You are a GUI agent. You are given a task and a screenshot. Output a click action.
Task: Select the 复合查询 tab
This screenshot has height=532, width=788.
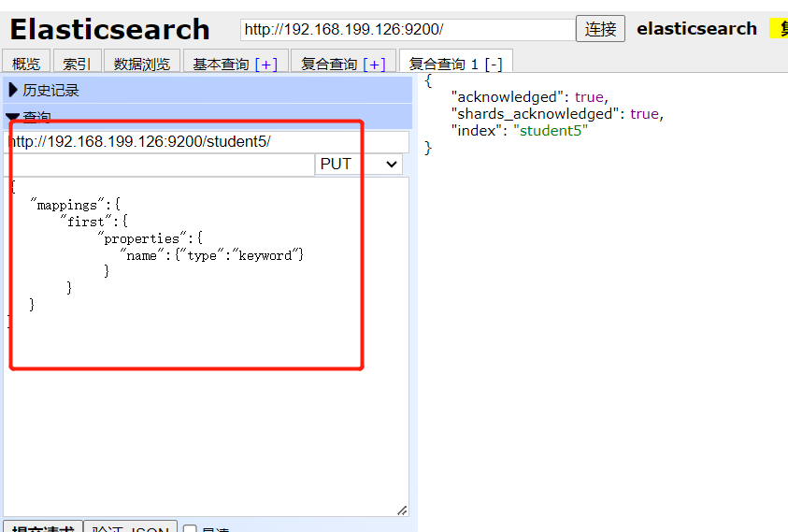click(329, 65)
